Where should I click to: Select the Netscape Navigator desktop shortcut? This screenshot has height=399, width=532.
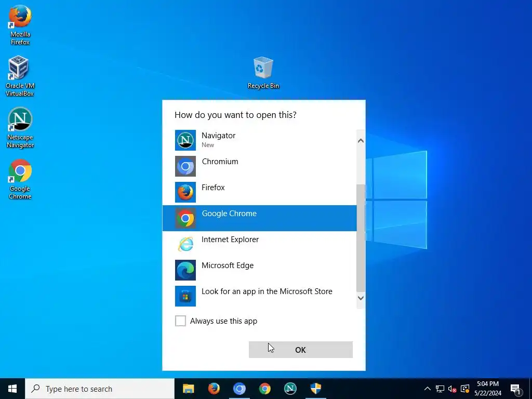pyautogui.click(x=20, y=128)
